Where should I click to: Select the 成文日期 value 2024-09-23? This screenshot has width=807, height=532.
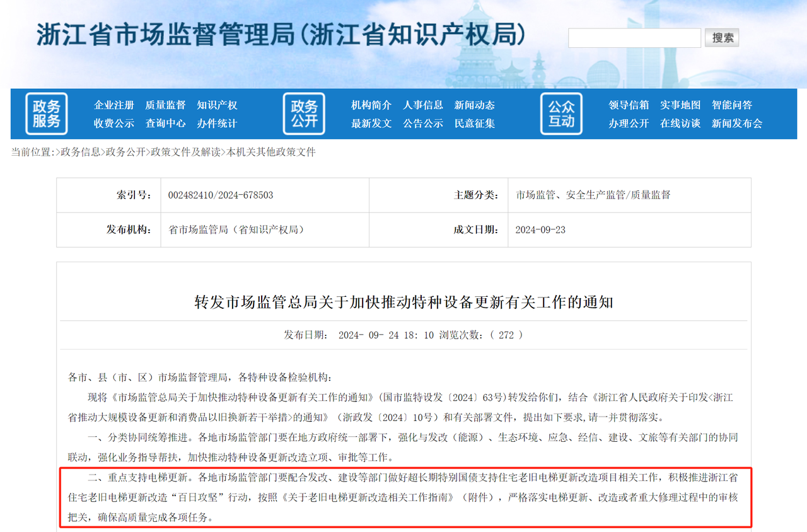pos(540,230)
